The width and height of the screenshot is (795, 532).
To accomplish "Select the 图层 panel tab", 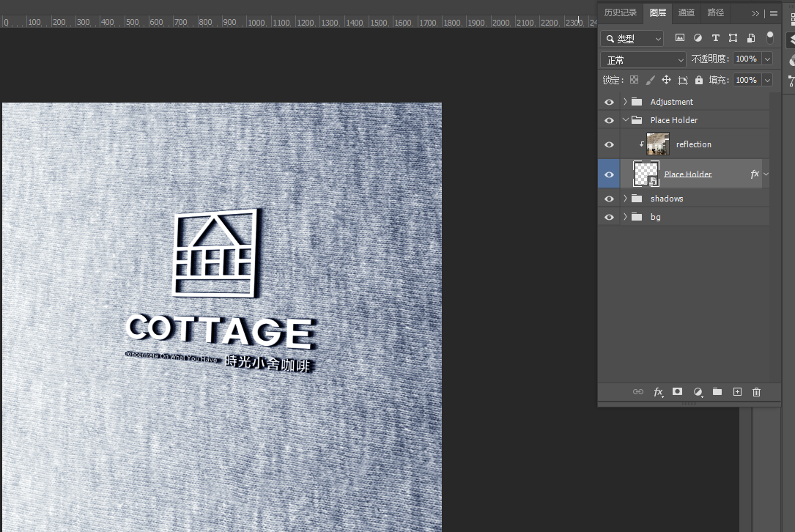I will coord(657,12).
